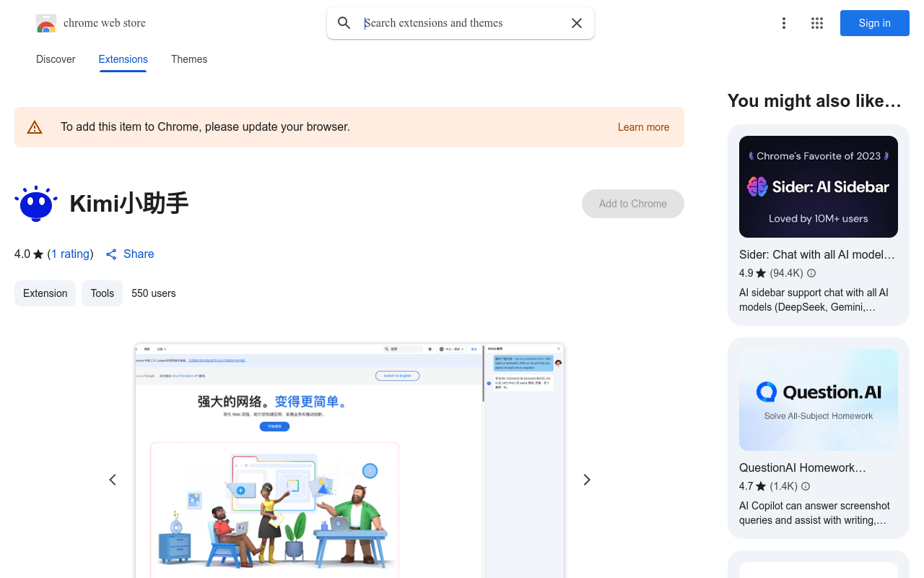Image resolution: width=924 pixels, height=578 pixels.
Task: Select the Extensions tab
Action: (x=123, y=59)
